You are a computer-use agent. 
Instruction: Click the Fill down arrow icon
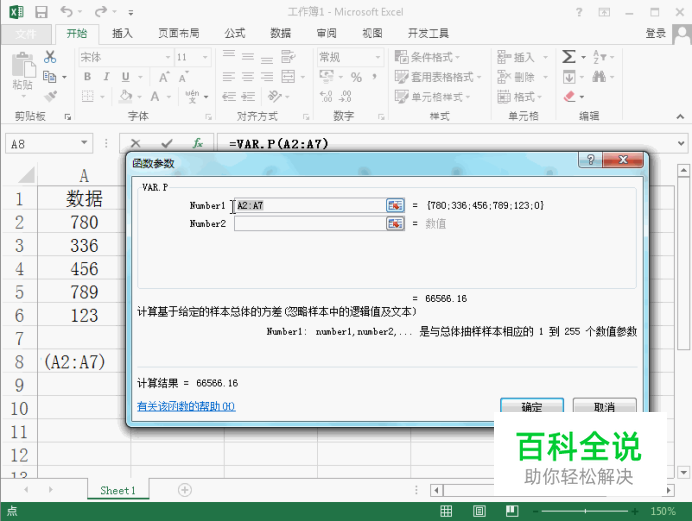(x=569, y=77)
